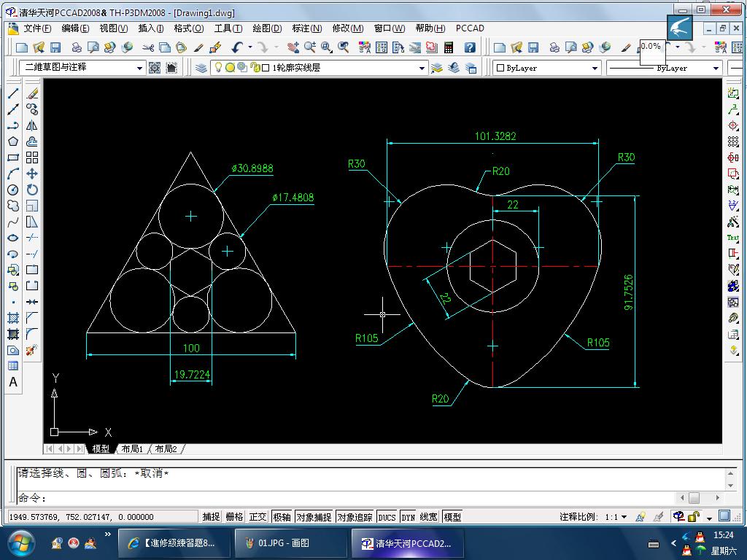
Task: Open the 文件(F) menu
Action: 37,28
